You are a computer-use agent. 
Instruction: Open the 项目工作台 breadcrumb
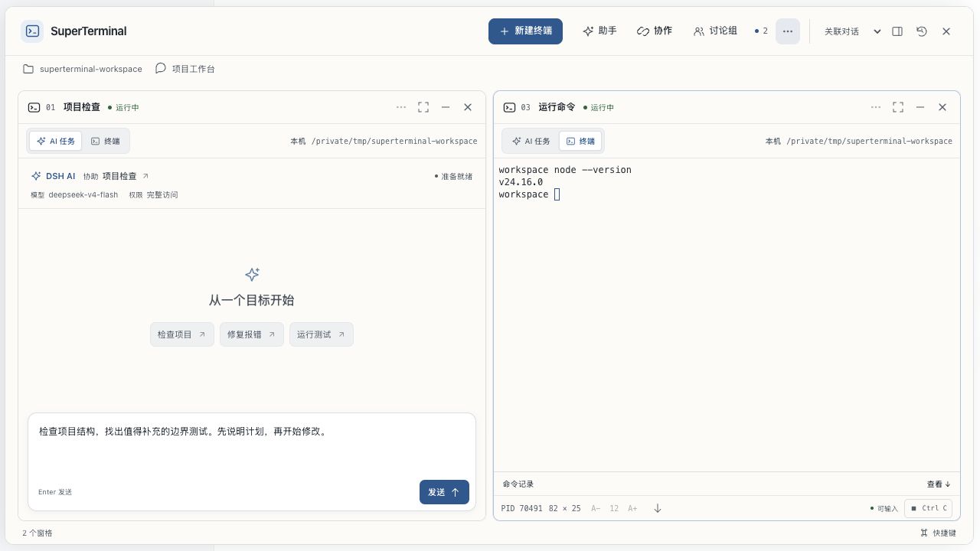click(x=193, y=69)
